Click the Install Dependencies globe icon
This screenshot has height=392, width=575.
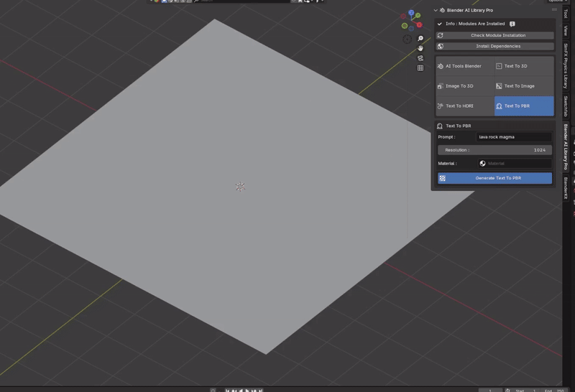click(441, 47)
